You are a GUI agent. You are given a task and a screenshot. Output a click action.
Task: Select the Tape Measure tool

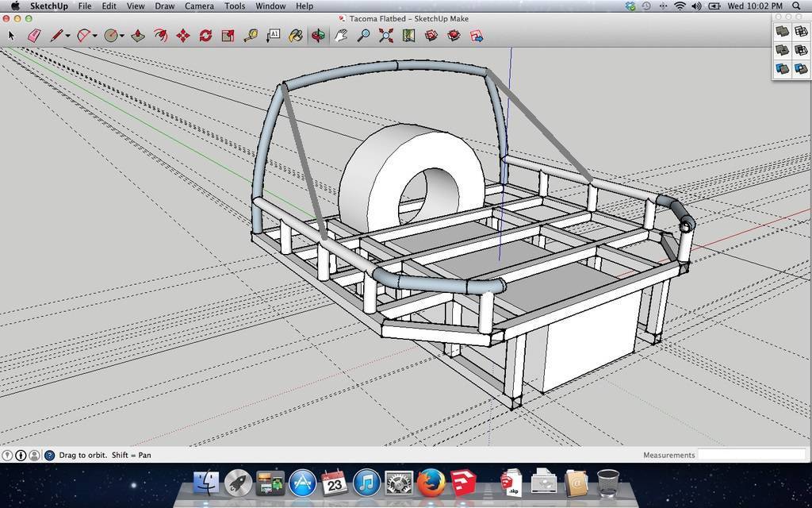[251, 36]
